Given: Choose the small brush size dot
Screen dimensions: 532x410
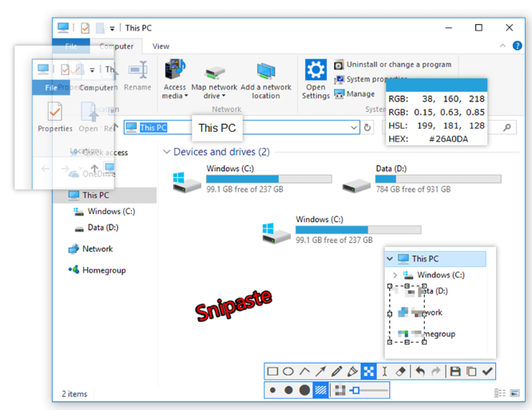Looking at the screenshot, I should 272,390.
